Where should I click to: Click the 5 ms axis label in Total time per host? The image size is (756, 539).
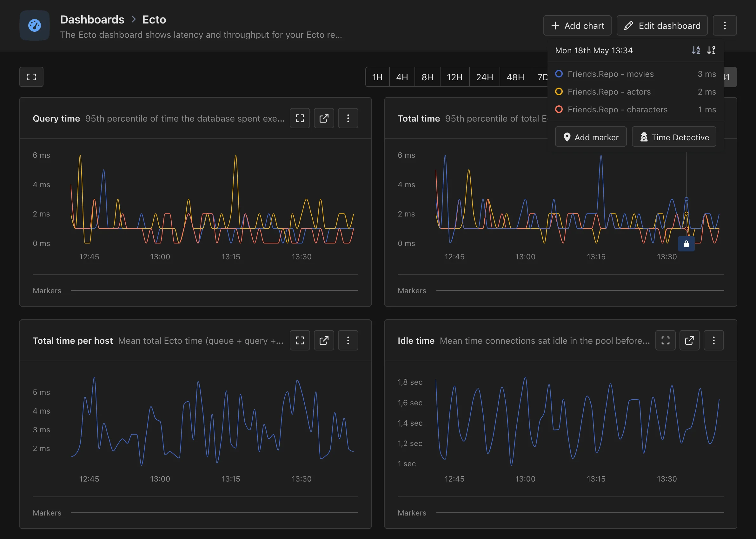(41, 392)
